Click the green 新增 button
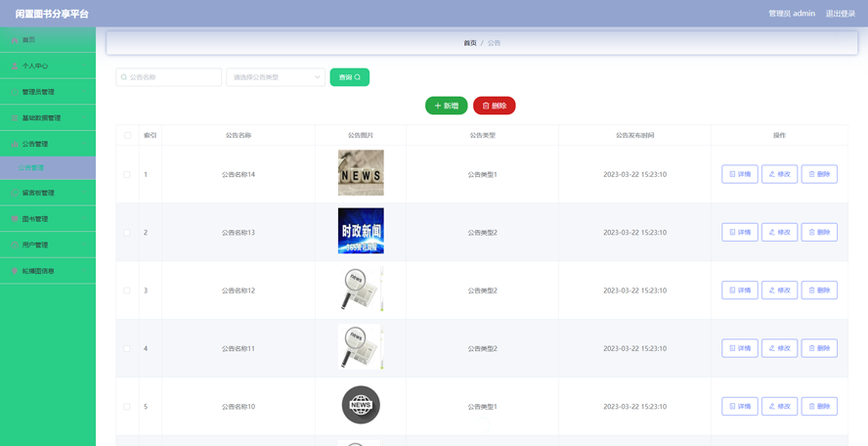 click(446, 106)
